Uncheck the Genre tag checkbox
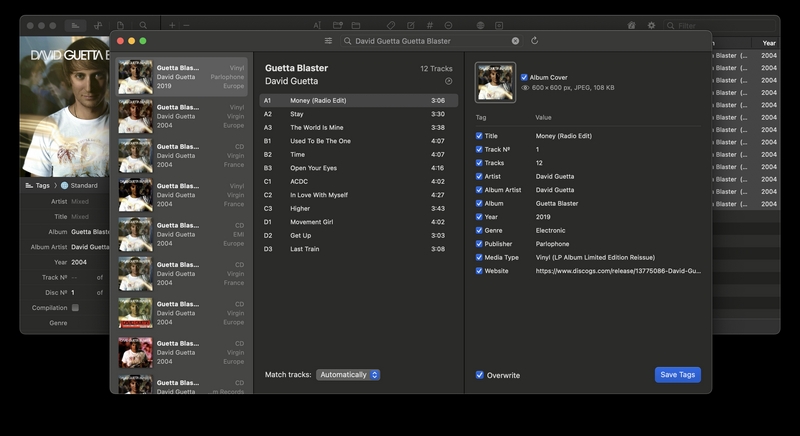Screen dimensions: 800x436 (x=479, y=230)
